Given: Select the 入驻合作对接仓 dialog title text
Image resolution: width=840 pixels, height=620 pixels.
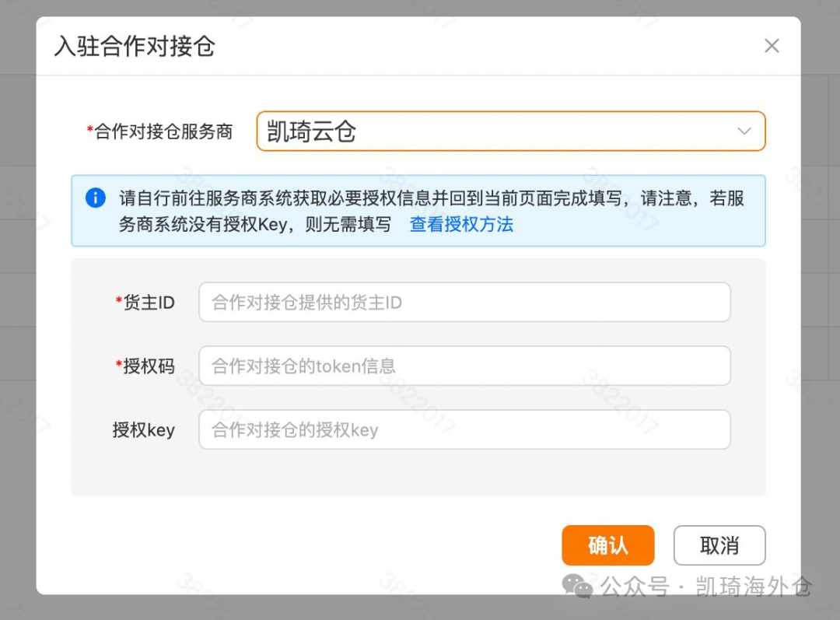Looking at the screenshot, I should [x=135, y=46].
